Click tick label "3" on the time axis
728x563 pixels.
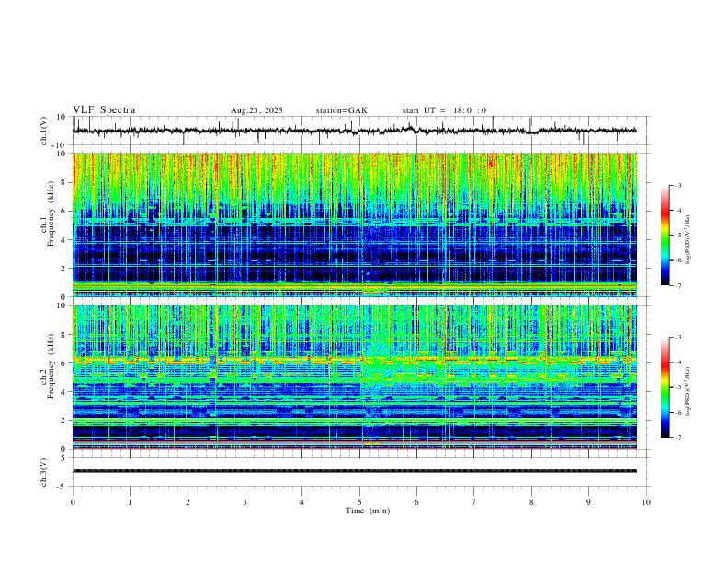pyautogui.click(x=245, y=502)
